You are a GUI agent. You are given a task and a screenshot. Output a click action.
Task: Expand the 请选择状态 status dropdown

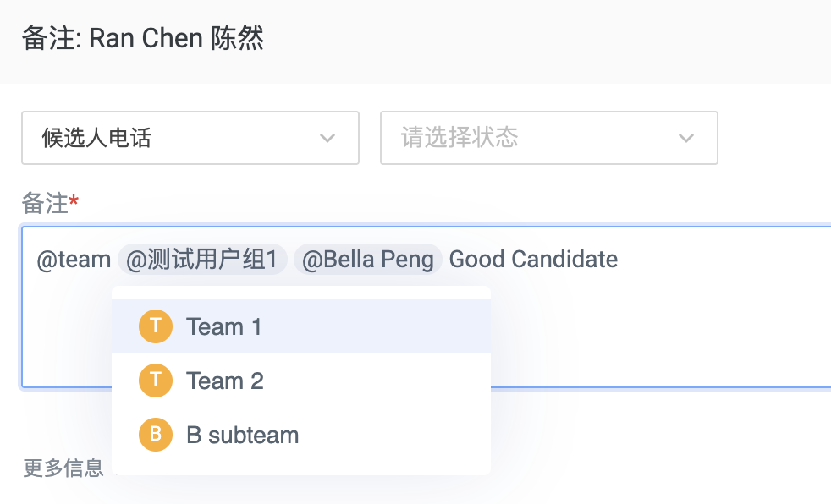click(549, 138)
